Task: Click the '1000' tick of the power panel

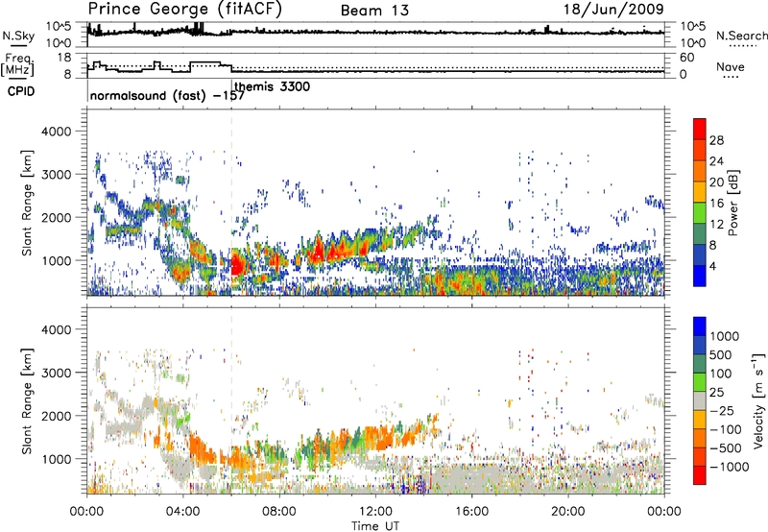Action: pyautogui.click(x=56, y=260)
